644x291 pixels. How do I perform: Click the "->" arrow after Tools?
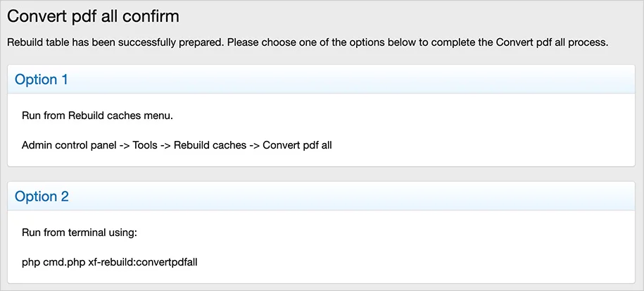click(166, 145)
